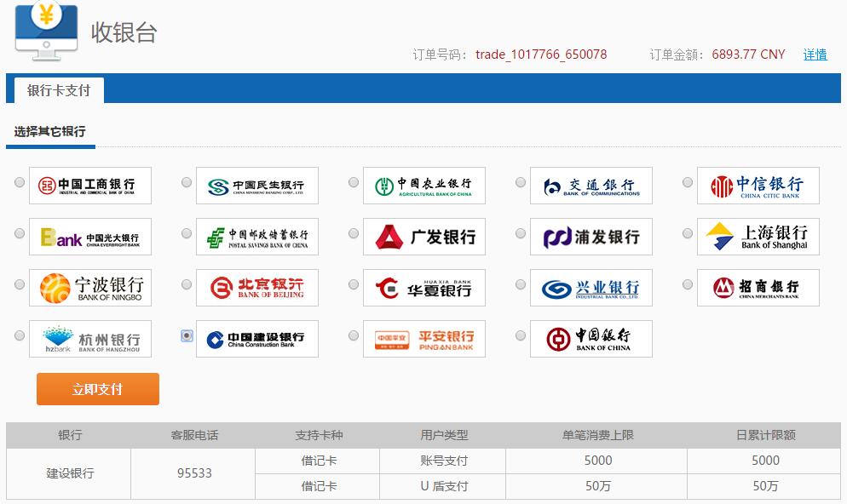Screen dimensions: 847x504
Task: Select the Postal Savings Bank radio button
Action: click(x=187, y=233)
